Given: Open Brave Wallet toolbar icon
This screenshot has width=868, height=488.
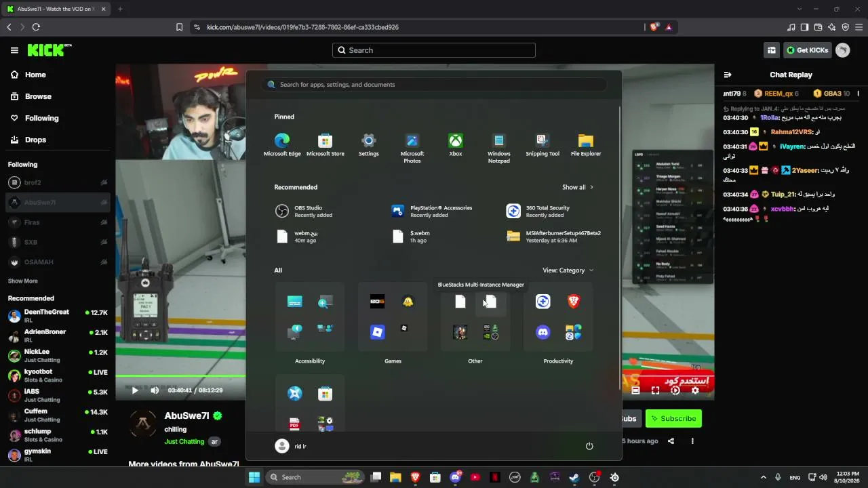Looking at the screenshot, I should [x=818, y=27].
